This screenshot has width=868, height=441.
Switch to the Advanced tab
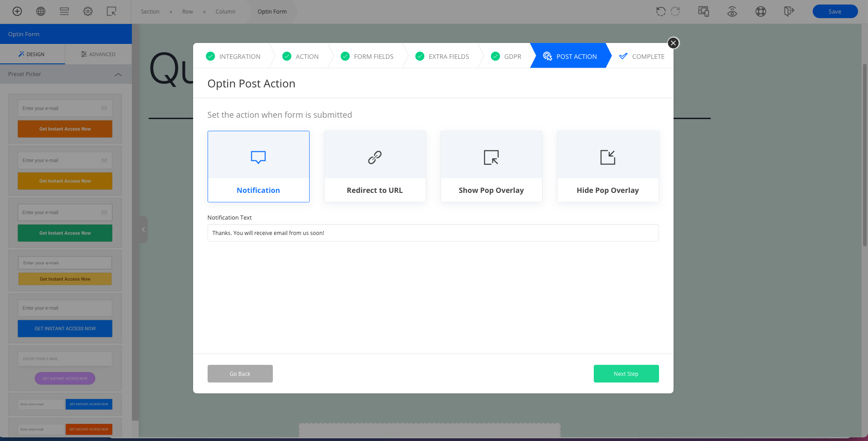98,54
